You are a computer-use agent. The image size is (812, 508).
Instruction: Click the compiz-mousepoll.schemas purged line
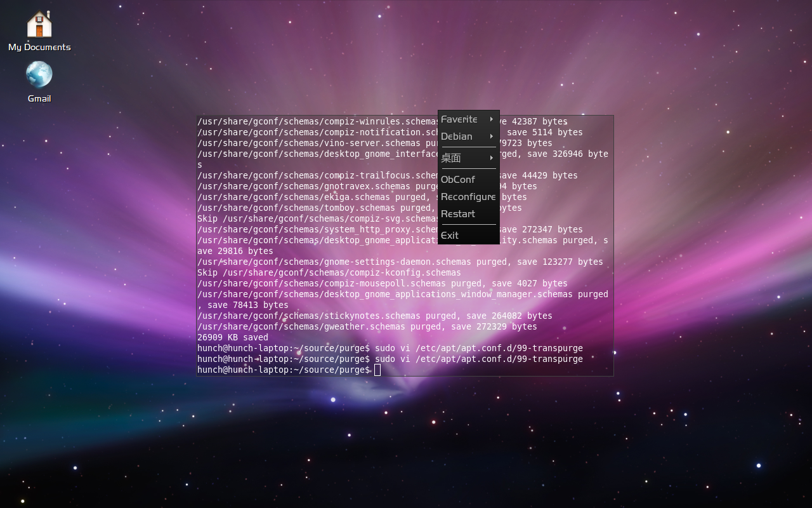click(x=383, y=283)
